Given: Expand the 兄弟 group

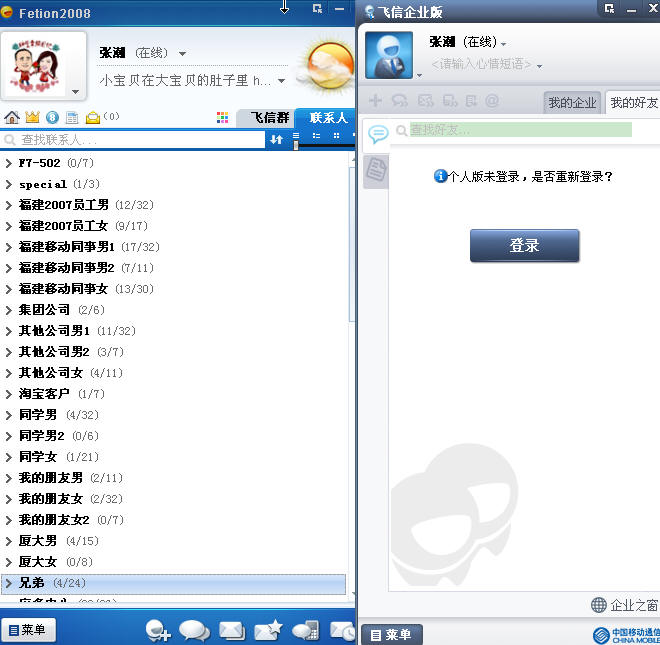Looking at the screenshot, I should click(8, 583).
